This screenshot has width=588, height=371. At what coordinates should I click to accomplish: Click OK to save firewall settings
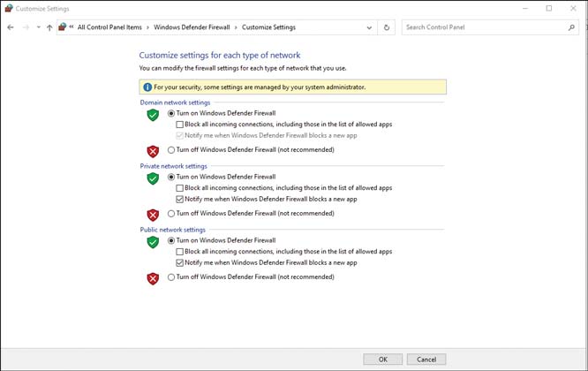[382, 360]
